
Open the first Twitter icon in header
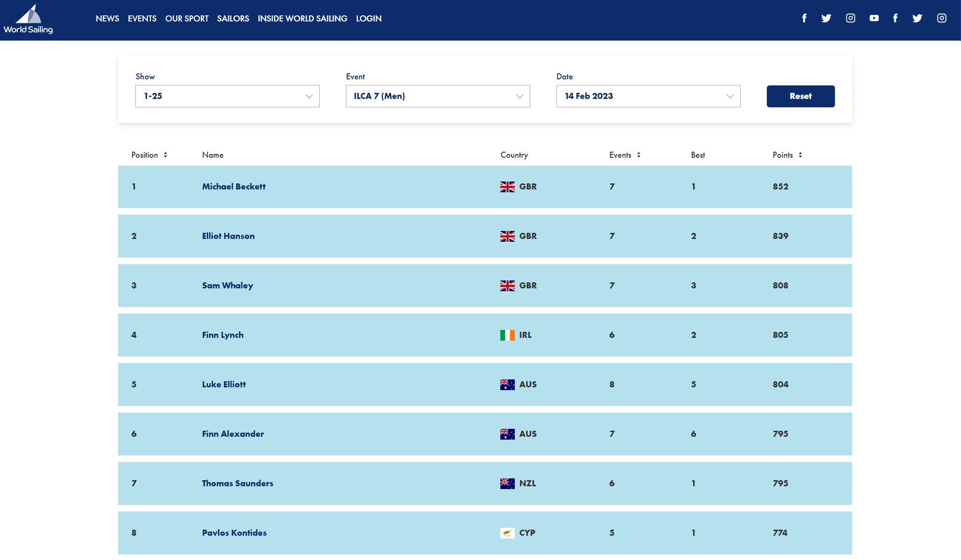pyautogui.click(x=826, y=18)
